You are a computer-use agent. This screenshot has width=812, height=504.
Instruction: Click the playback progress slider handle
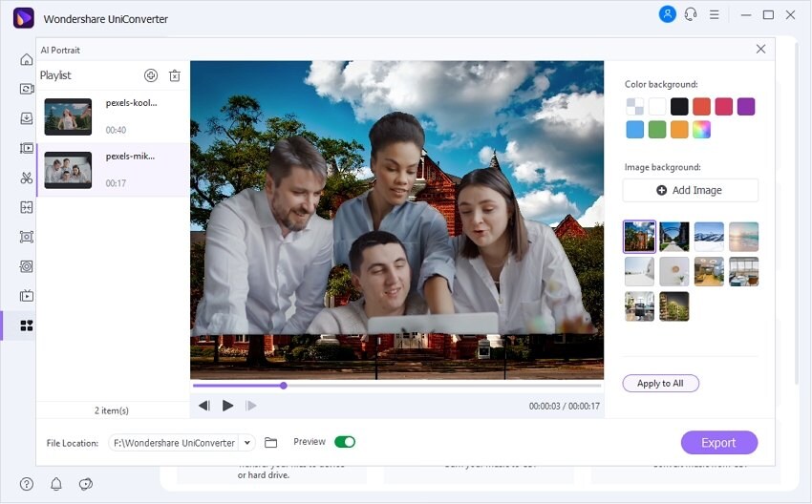pyautogui.click(x=284, y=386)
